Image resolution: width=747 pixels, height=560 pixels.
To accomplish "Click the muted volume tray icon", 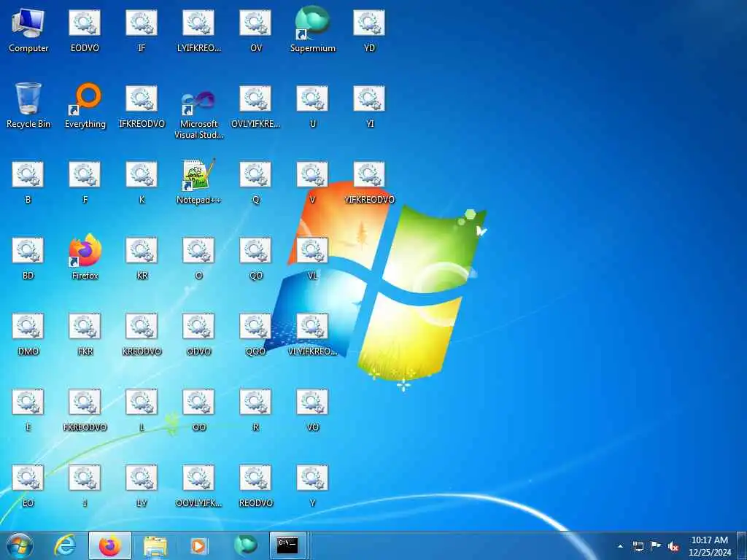I will click(673, 546).
